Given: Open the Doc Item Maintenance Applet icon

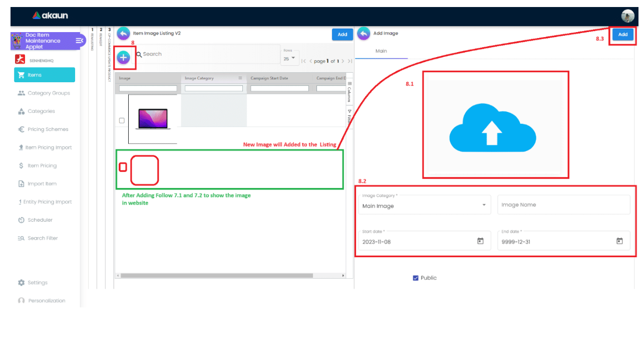Looking at the screenshot, I should (x=17, y=41).
